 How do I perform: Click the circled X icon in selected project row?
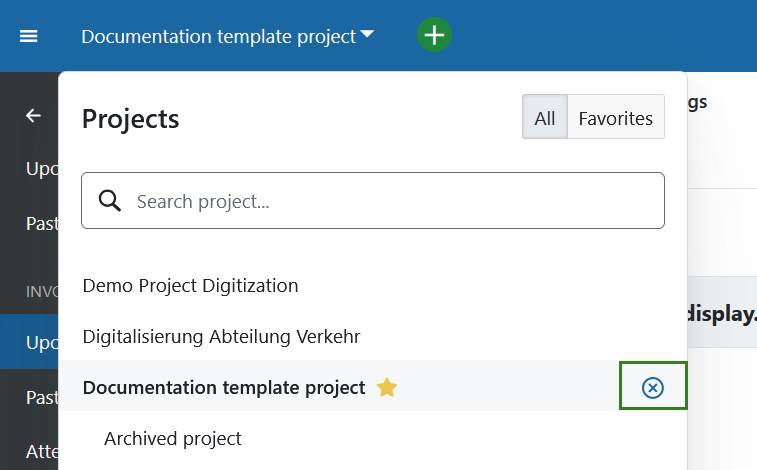pos(653,387)
